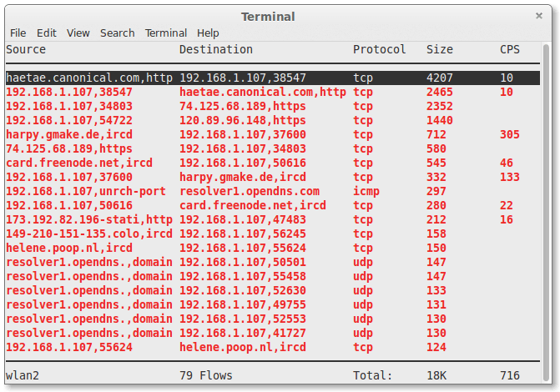The width and height of the screenshot is (560, 392).
Task: Click source 149-210-151-135.colo,ircd
Action: [89, 234]
